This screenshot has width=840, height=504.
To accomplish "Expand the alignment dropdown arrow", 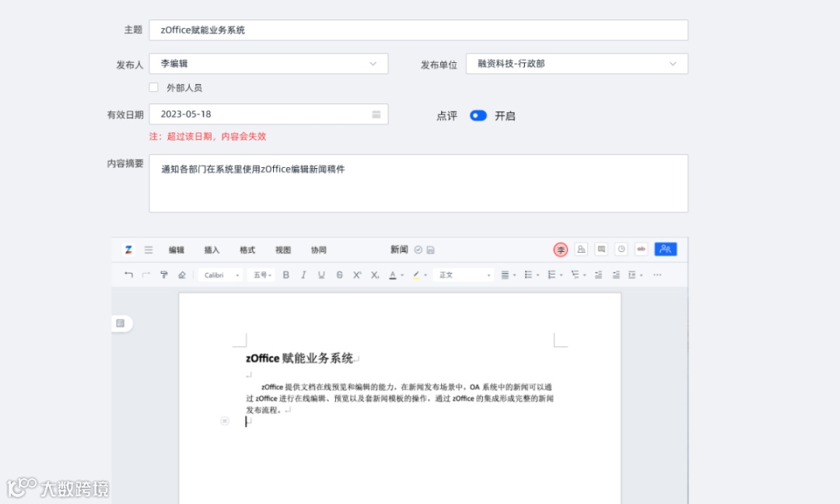I will click(x=514, y=275).
